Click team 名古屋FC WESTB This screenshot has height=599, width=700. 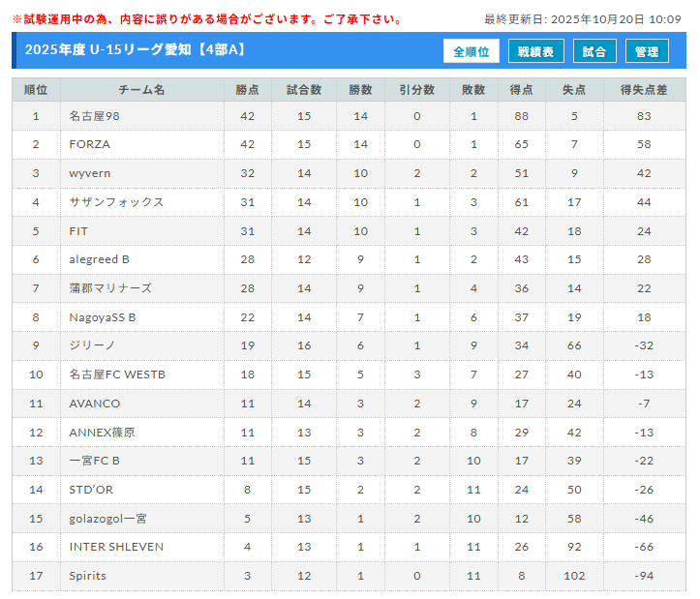pyautogui.click(x=117, y=374)
